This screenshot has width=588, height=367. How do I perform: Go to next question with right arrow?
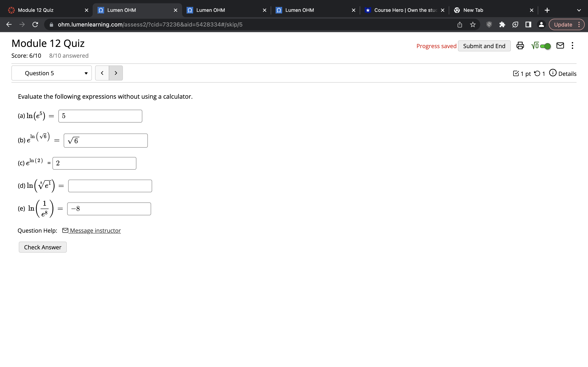(x=116, y=73)
